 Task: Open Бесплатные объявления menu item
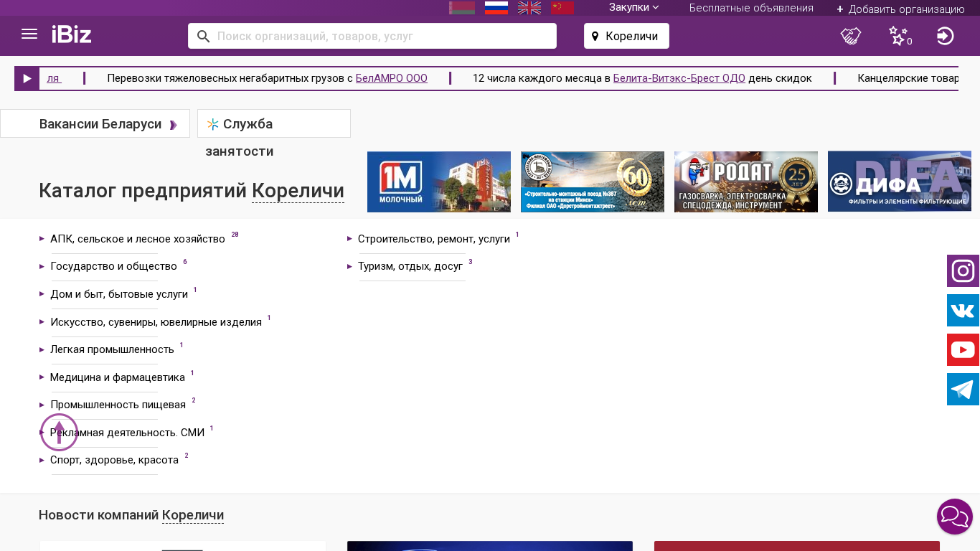click(x=751, y=8)
